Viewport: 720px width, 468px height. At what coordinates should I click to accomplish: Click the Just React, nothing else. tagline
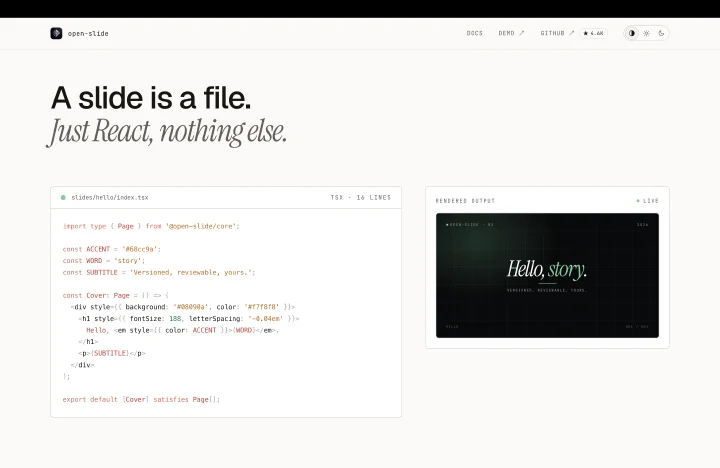click(x=167, y=132)
